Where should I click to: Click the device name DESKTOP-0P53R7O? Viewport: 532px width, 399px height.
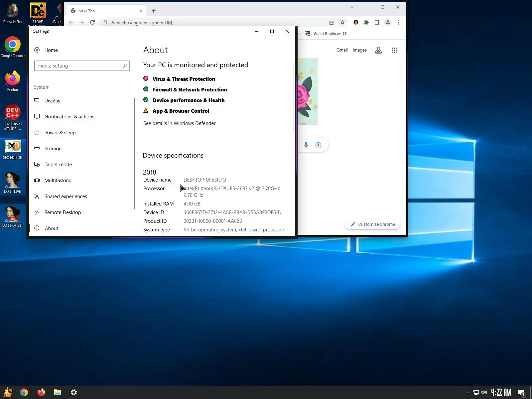pyautogui.click(x=205, y=180)
